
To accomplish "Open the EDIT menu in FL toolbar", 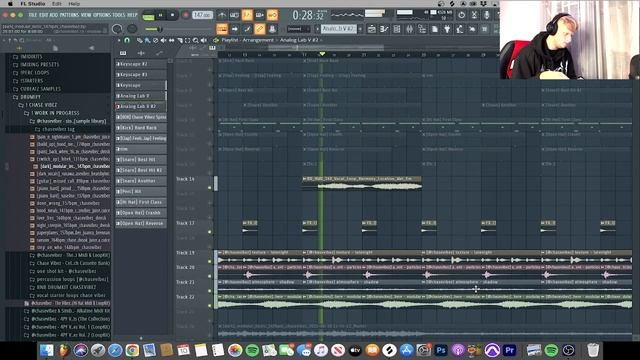I will point(44,15).
